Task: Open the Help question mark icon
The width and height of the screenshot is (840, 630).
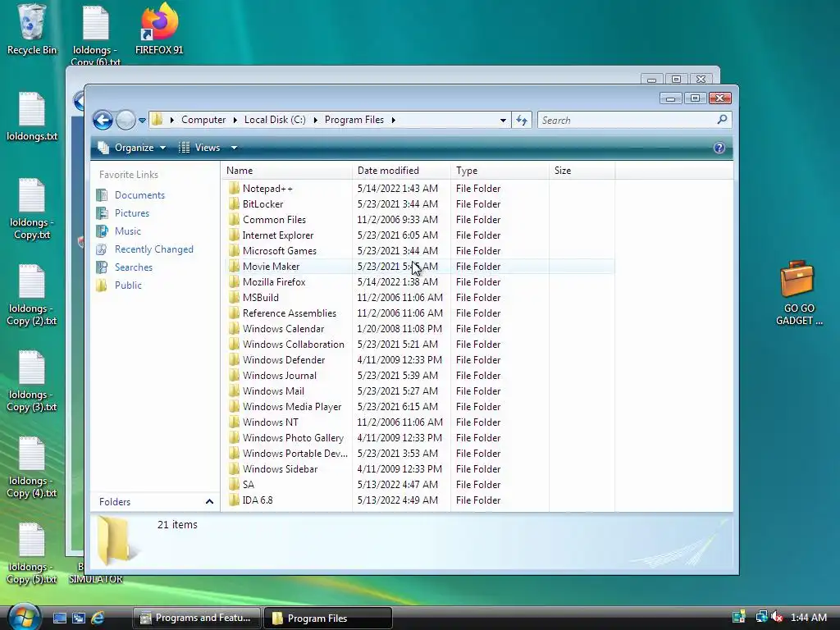Action: (719, 148)
